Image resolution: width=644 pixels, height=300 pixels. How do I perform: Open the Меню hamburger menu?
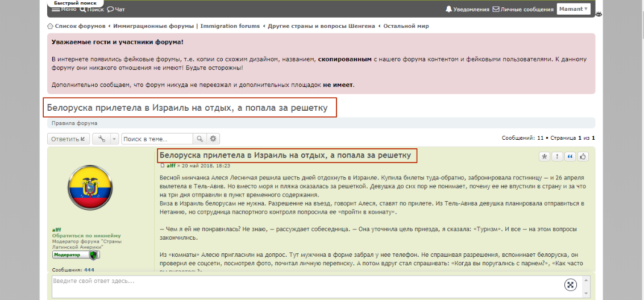point(64,9)
